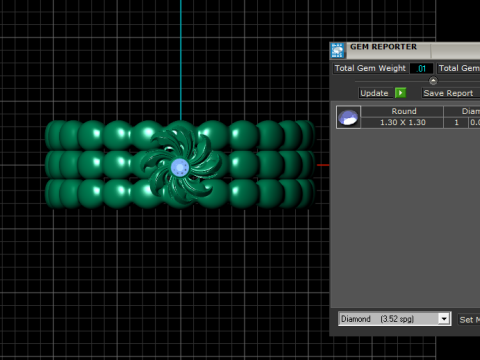Viewport: 480px width, 360px height.
Task: Click the Save Report button
Action: (x=450, y=93)
